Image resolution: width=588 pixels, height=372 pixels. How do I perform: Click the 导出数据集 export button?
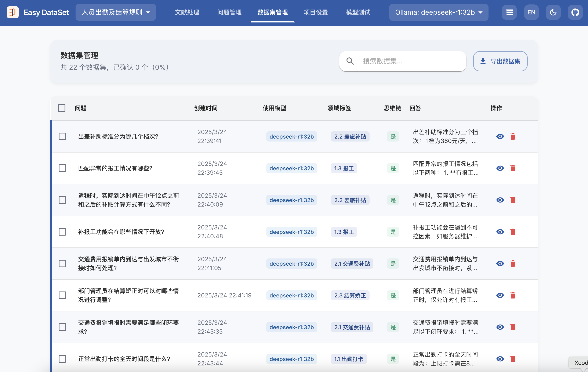pos(500,61)
